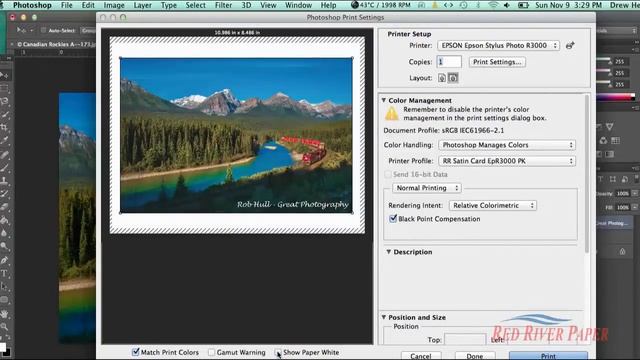Select the Path Selection tool
Screen dimensions: 640x360
click(4, 287)
